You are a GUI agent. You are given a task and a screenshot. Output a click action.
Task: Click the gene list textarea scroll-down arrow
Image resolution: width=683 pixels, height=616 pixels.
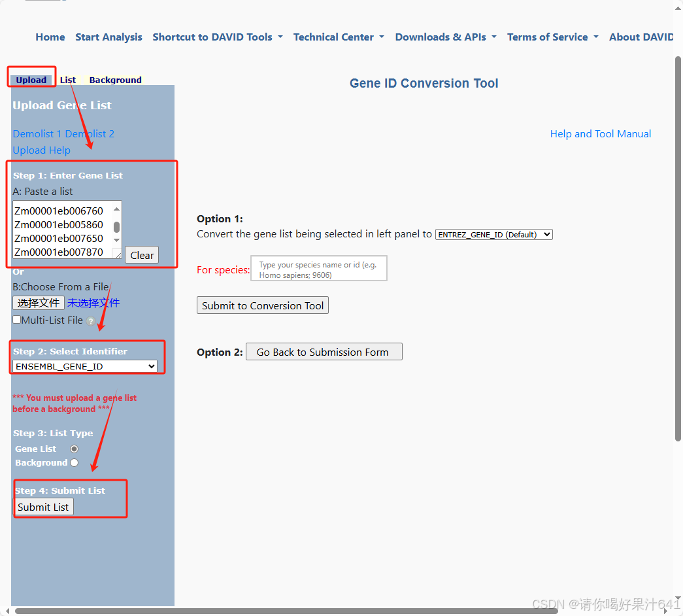click(117, 240)
